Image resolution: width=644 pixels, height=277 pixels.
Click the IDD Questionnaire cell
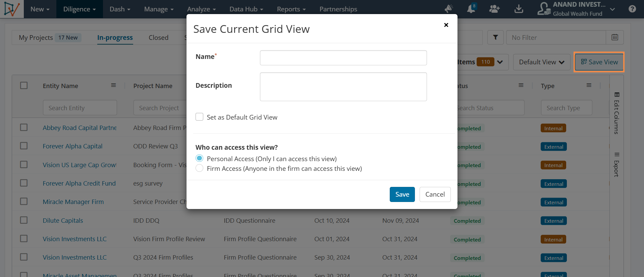point(250,220)
